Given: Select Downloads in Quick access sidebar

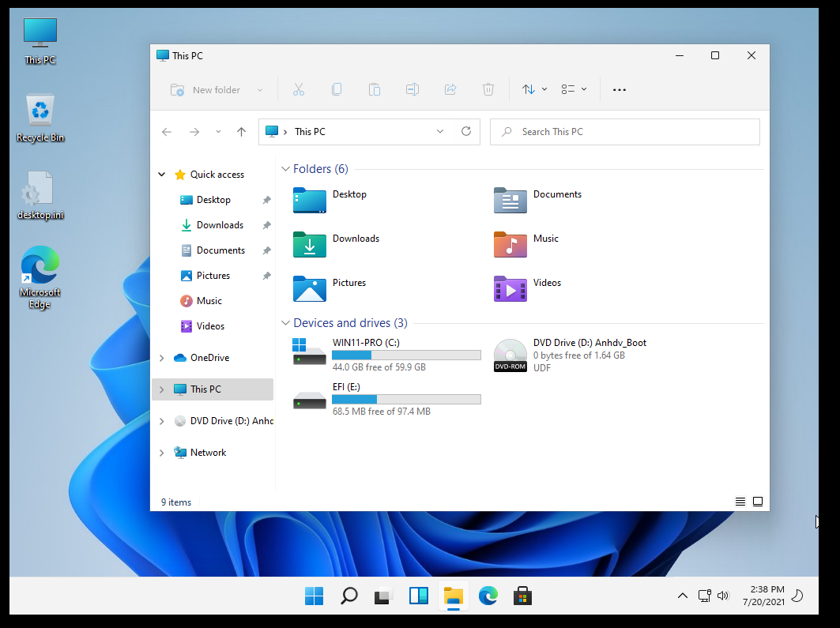Looking at the screenshot, I should tap(220, 225).
